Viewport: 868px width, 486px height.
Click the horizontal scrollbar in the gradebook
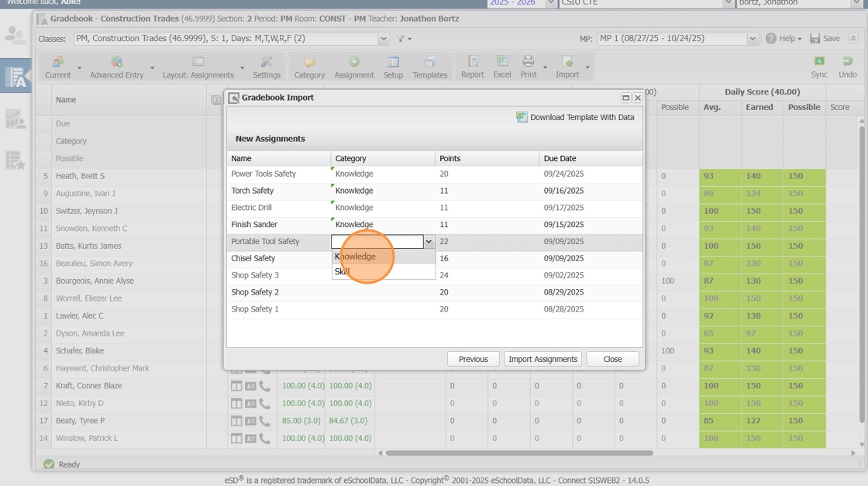click(519, 453)
